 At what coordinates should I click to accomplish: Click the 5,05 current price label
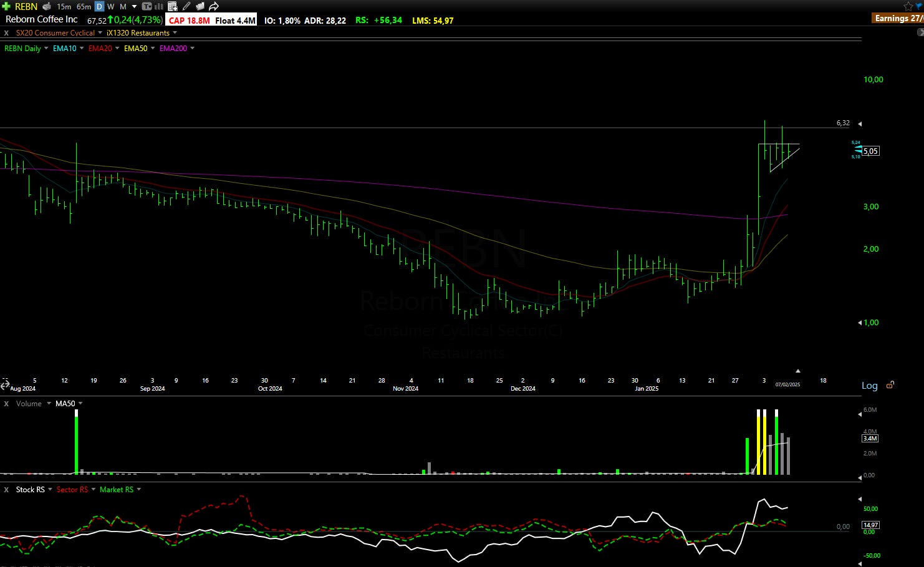coord(871,151)
